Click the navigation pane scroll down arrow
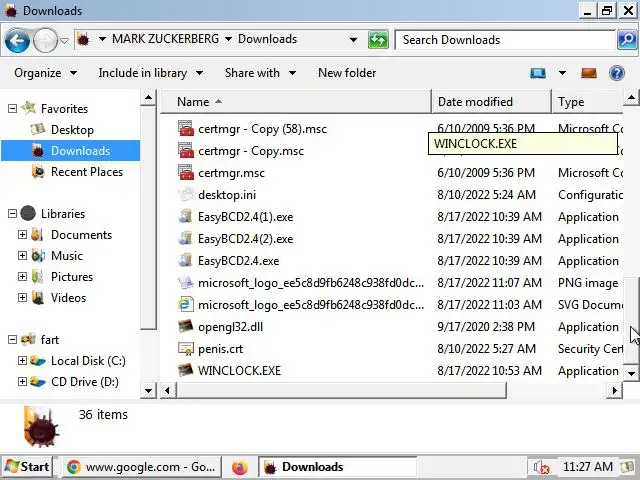This screenshot has width=640, height=480. (148, 391)
